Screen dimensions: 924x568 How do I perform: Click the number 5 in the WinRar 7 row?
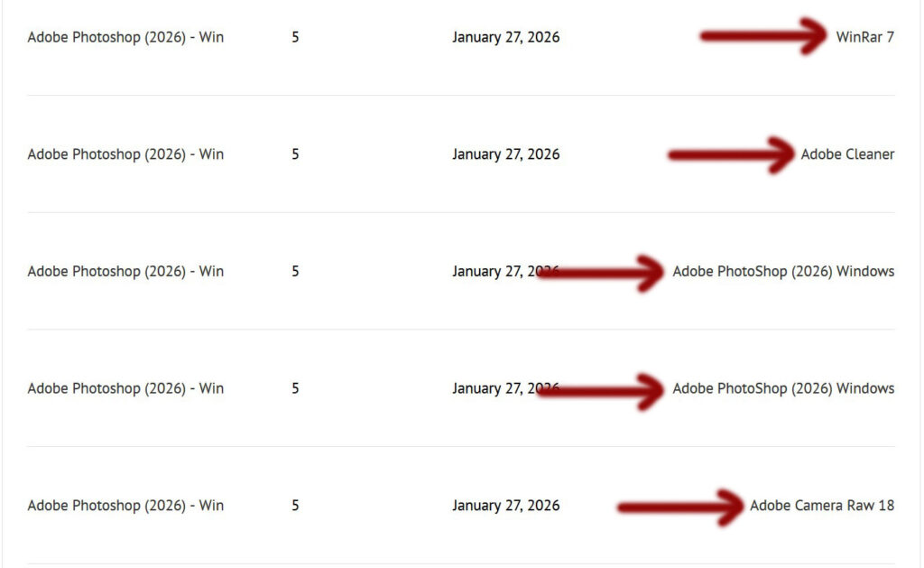295,37
